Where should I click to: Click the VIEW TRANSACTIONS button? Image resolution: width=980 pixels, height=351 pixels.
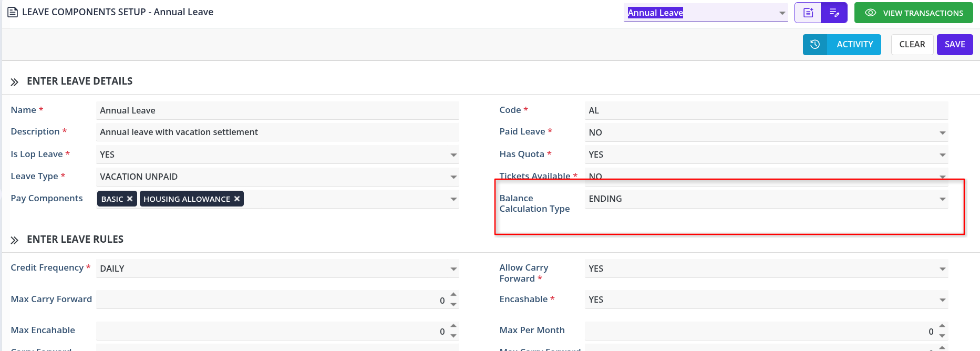click(914, 13)
